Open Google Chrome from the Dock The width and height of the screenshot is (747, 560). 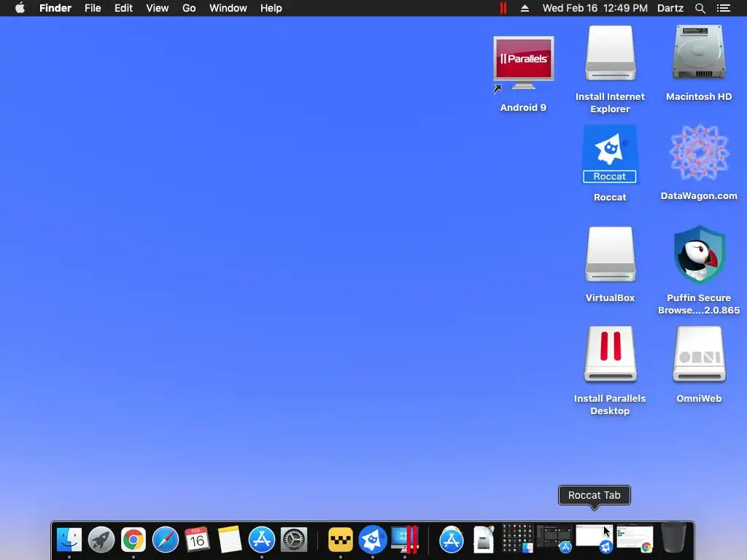coord(133,540)
